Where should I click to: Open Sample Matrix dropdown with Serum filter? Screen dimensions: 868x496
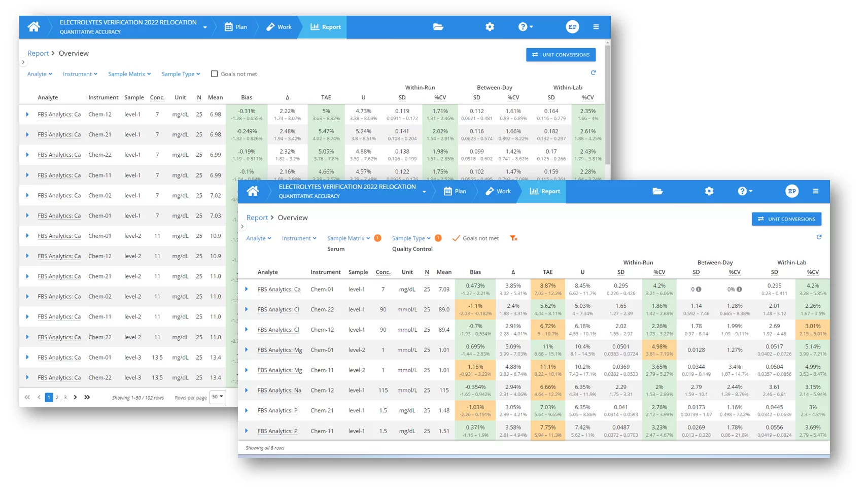click(x=348, y=238)
